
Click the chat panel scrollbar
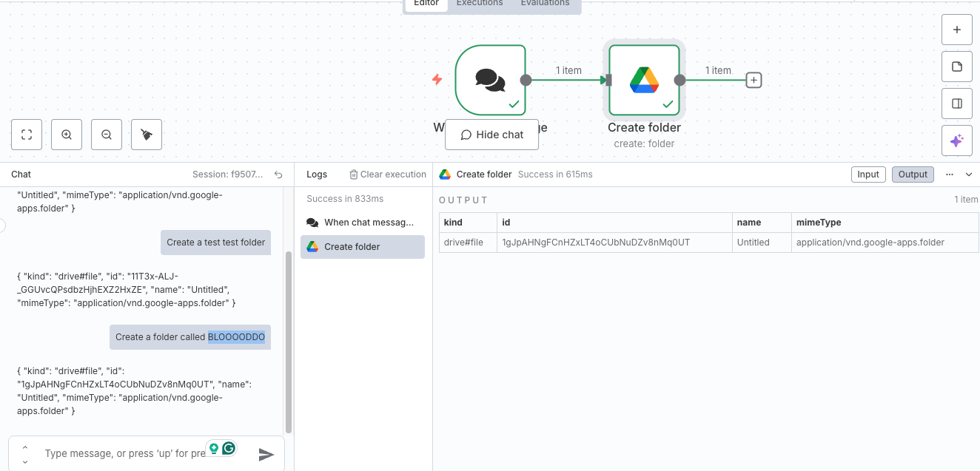tap(289, 342)
